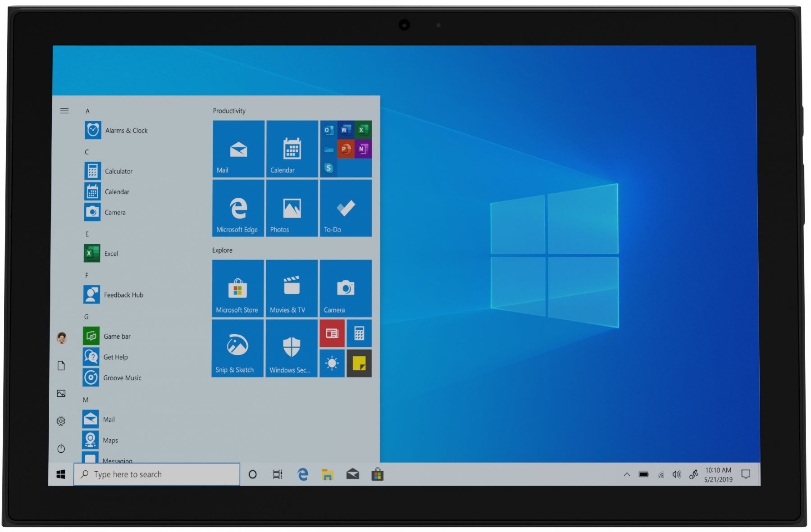Open Get Help app
Viewport: 811px width, 532px height.
(x=106, y=357)
